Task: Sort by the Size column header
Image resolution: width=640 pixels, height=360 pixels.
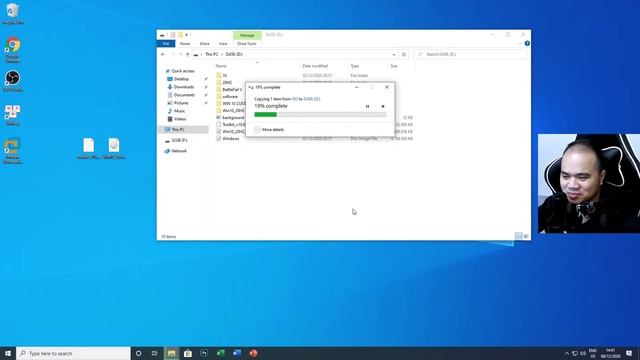Action: (394, 66)
